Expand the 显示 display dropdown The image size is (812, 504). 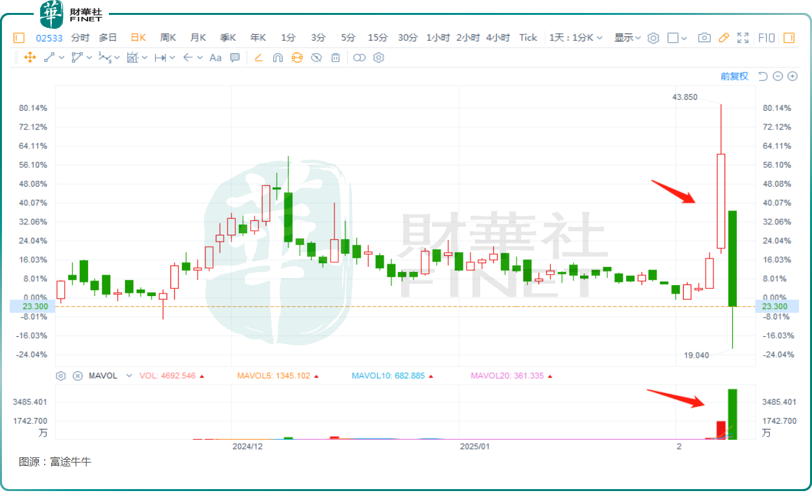click(627, 38)
